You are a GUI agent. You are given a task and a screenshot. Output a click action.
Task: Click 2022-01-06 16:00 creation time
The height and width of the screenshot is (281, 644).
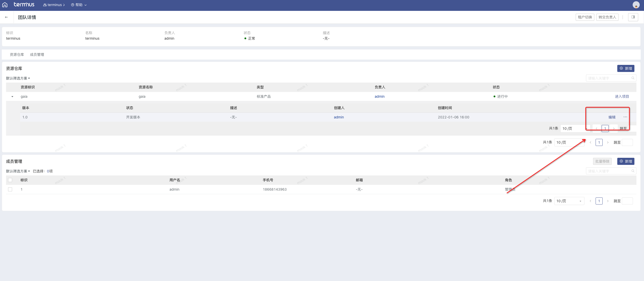(454, 117)
